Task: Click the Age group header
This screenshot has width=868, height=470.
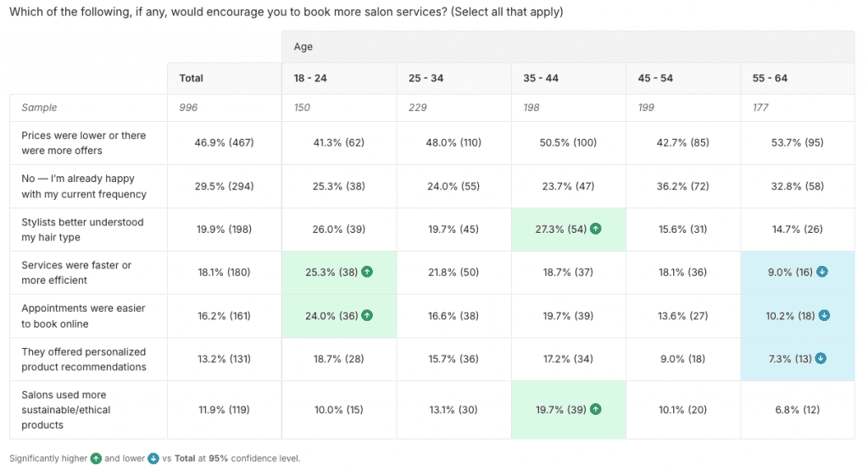Action: point(303,47)
